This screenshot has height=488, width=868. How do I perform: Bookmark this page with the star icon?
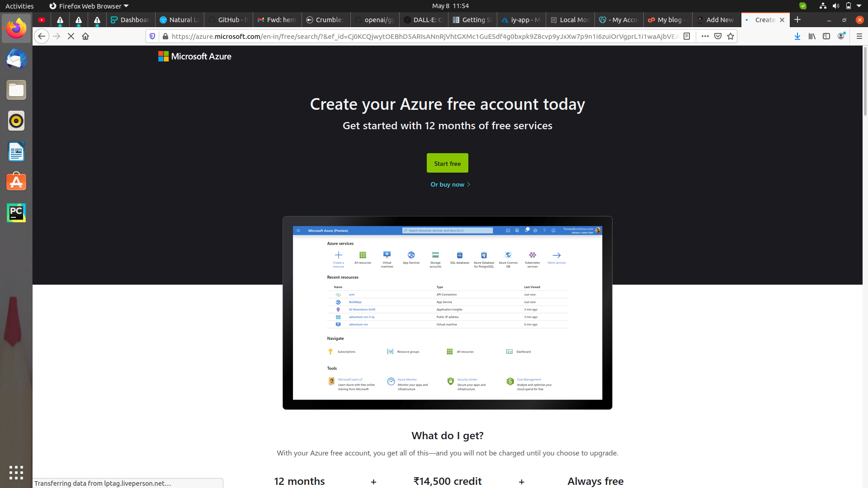click(x=731, y=36)
